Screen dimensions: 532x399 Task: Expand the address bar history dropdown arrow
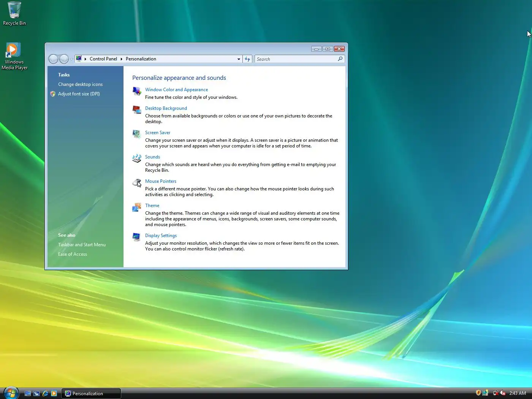tap(239, 59)
